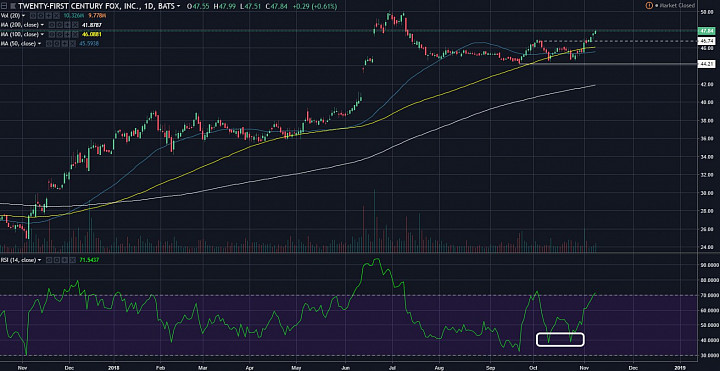The height and width of the screenshot is (371, 720).
Task: Click the high price H47.99
Action: tap(225, 6)
